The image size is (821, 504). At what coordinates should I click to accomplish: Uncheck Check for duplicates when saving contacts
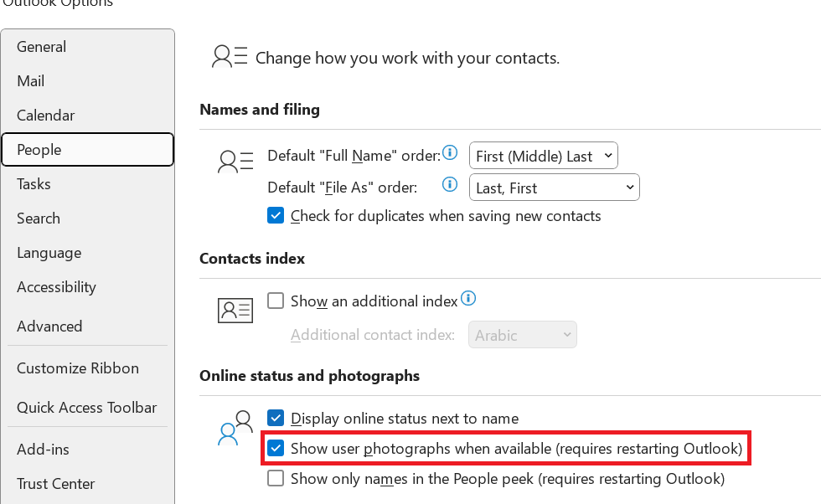(276, 215)
